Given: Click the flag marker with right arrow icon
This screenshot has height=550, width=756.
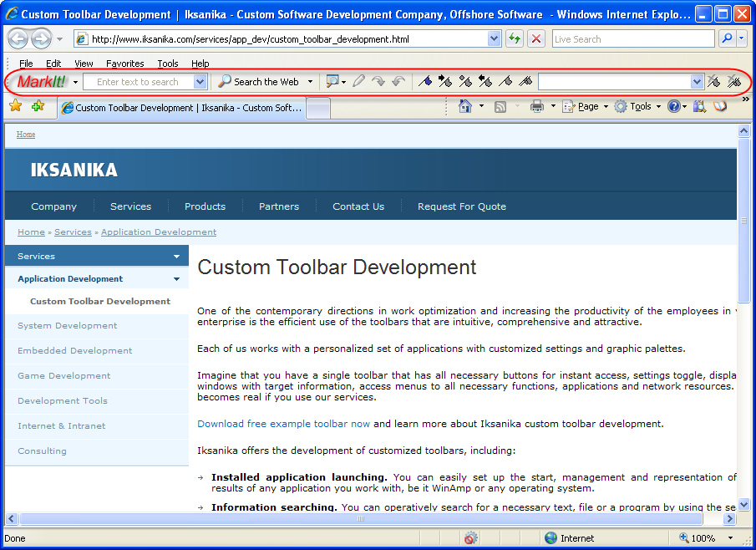Looking at the screenshot, I should click(x=445, y=82).
